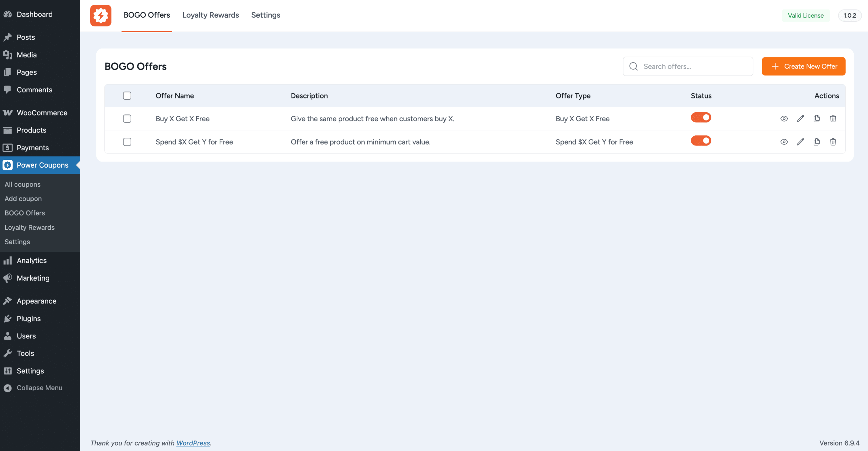868x451 pixels.
Task: Disable the Buy X Get X Free offer status
Action: click(701, 117)
